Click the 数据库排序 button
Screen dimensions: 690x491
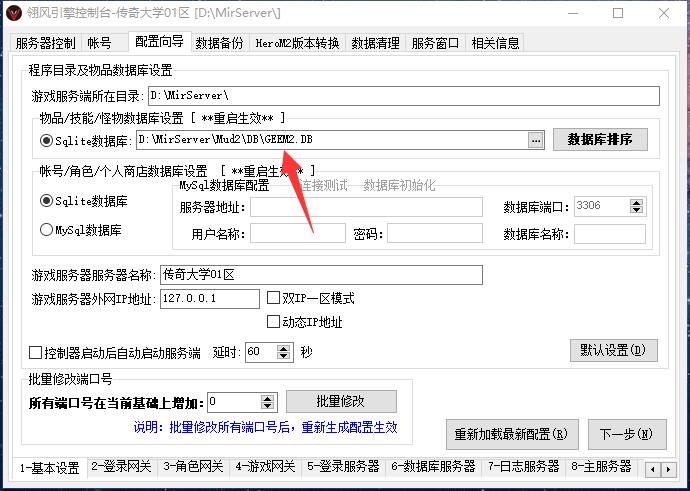(x=600, y=139)
